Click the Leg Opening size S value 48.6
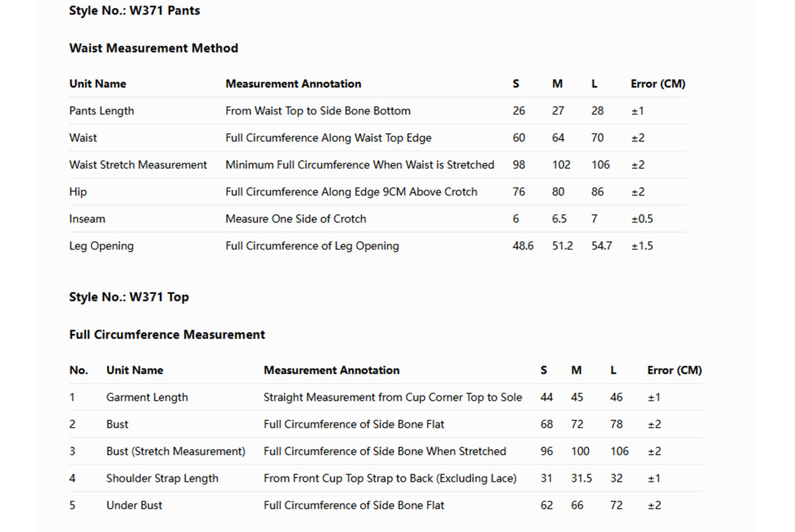 [523, 246]
